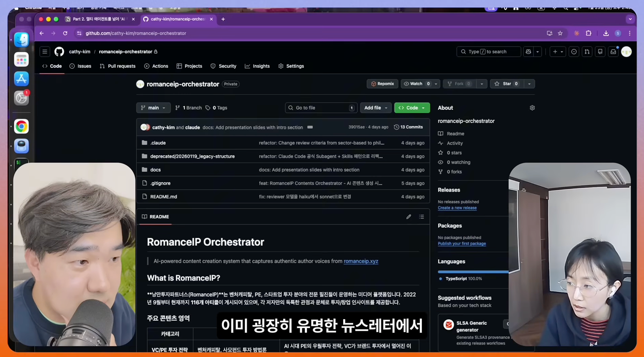Screen dimensions: 644x357
Task: Click the issues icon in the GitHub top bar
Action: [574, 51]
